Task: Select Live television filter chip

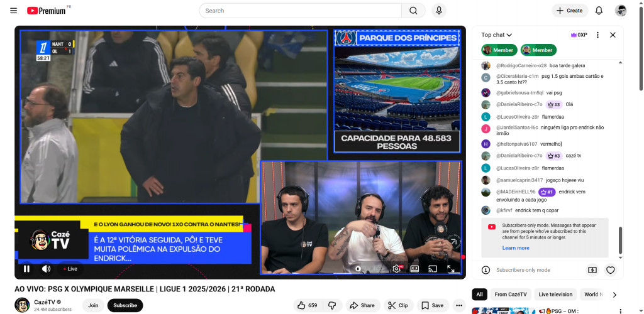Action: coord(555,295)
